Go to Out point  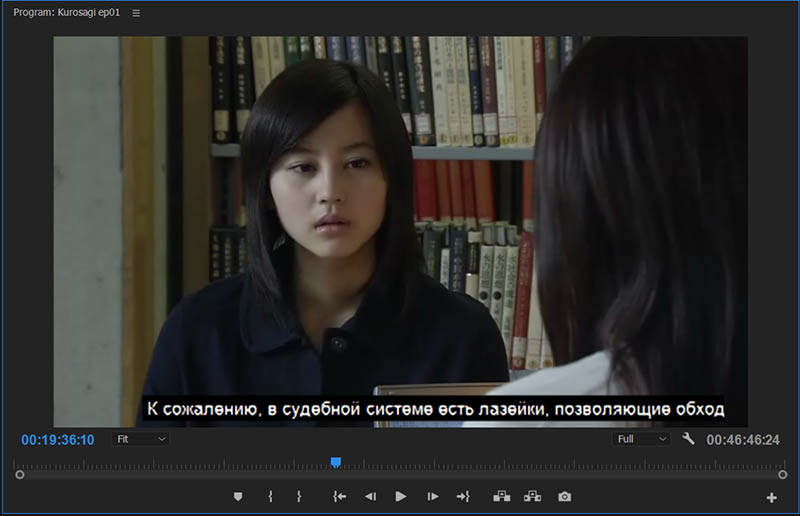[463, 497]
